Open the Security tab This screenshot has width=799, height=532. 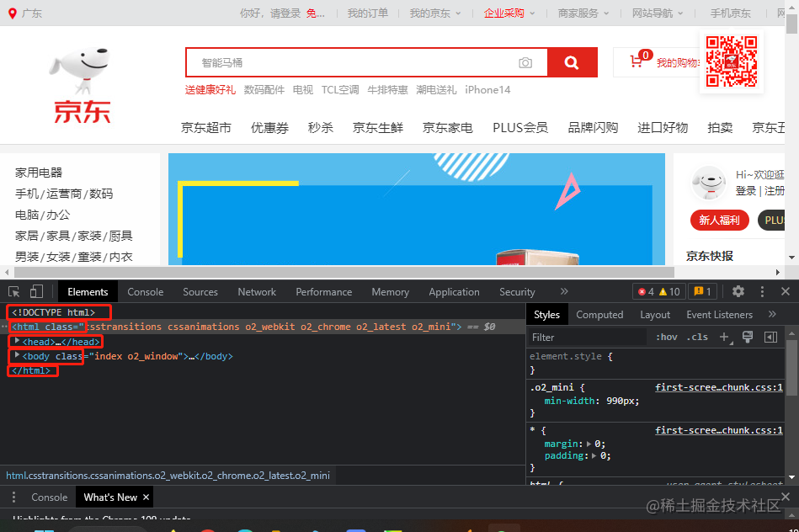(x=517, y=292)
